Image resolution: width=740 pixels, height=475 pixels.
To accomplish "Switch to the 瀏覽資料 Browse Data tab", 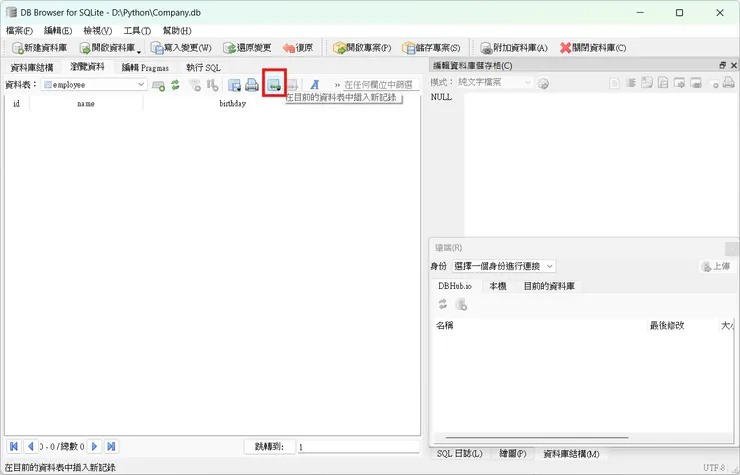I will 87,67.
